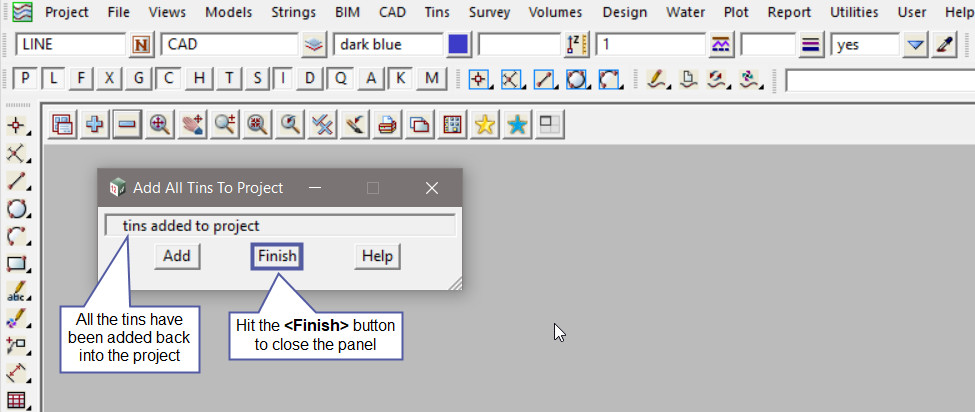Open the Survey menu
Screen dimensions: 975x412
489,12
